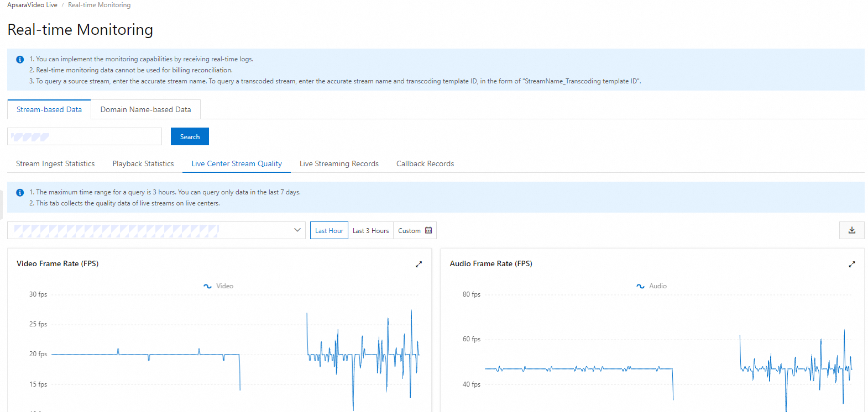Image resolution: width=868 pixels, height=412 pixels.
Task: Click the download icon button
Action: [851, 230]
